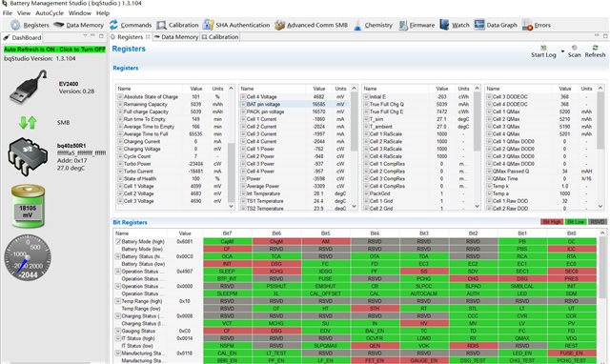Open the Data Graph tool

point(496,25)
